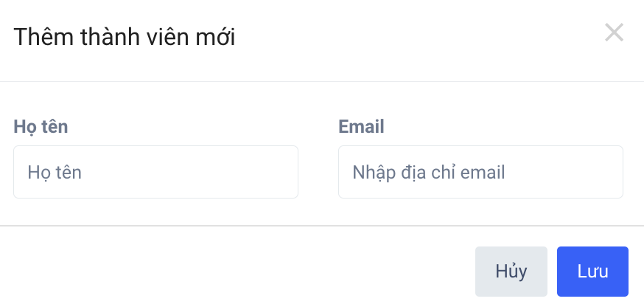Viewport: 644px width, 307px height.
Task: Click the bold Họ tên label above input
Action: (x=41, y=126)
